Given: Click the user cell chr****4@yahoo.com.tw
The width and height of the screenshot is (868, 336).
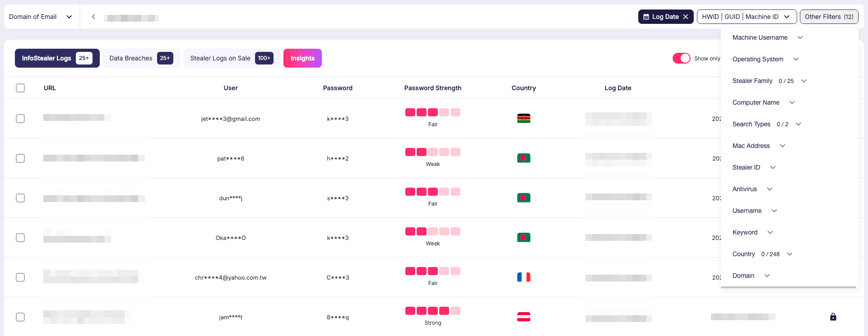Looking at the screenshot, I should point(231,278).
